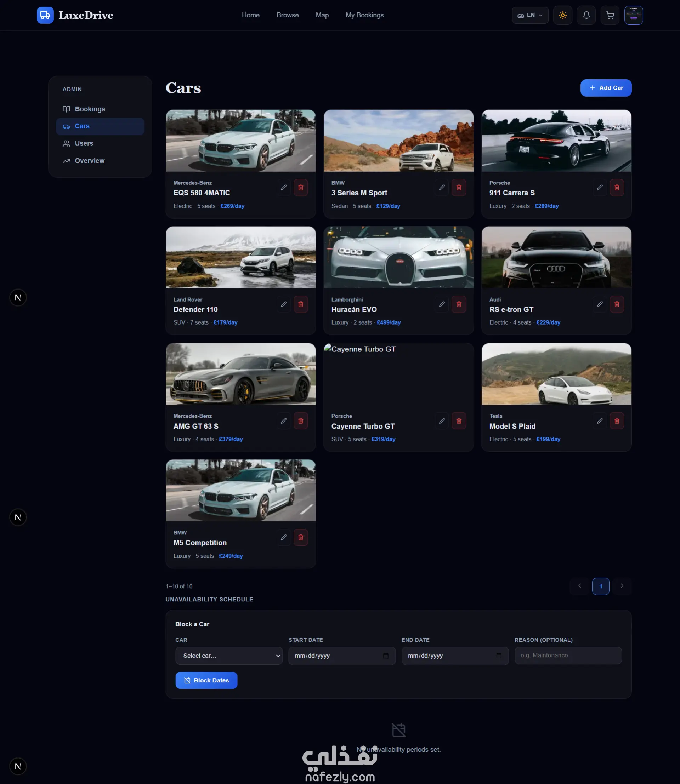Click the £499/day price text
680x784 pixels.
[389, 322]
